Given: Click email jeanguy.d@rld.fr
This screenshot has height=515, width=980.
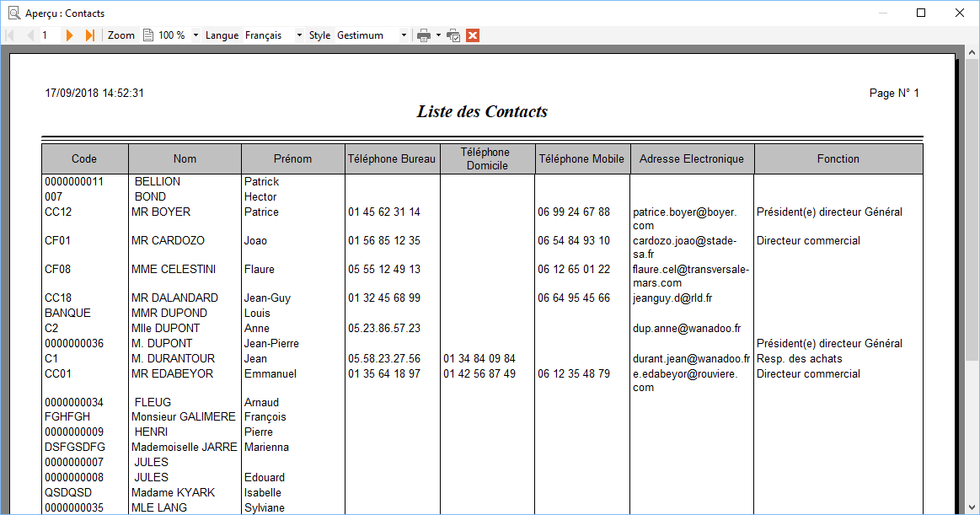Looking at the screenshot, I should coord(672,298).
